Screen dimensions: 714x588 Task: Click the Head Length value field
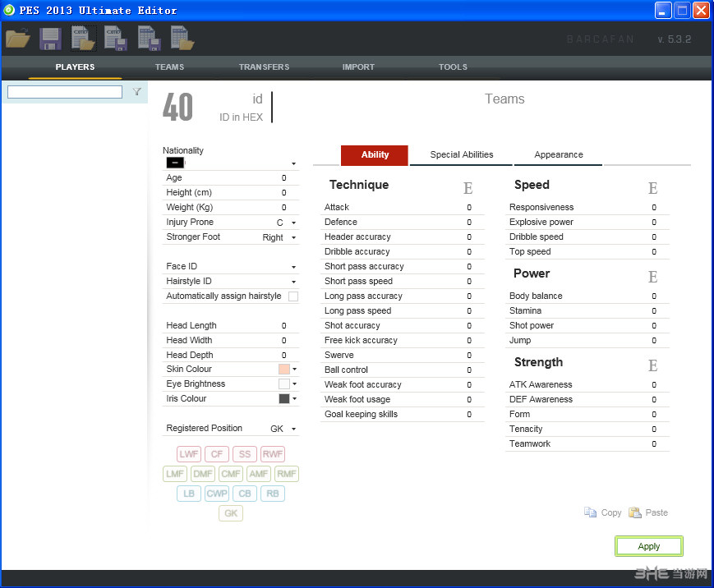(x=283, y=326)
